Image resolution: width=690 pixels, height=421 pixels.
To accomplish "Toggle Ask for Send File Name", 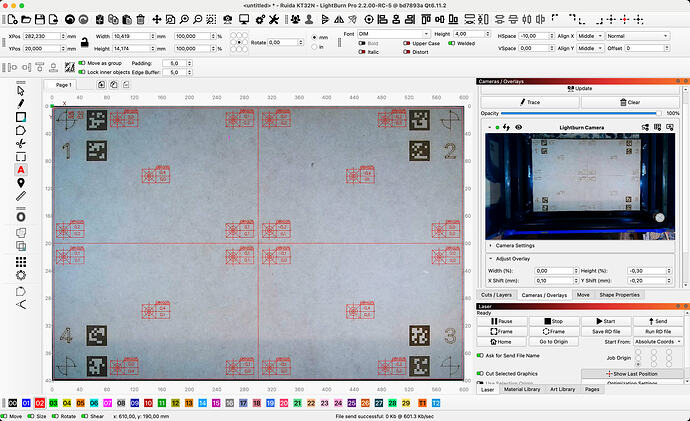I will tap(480, 355).
